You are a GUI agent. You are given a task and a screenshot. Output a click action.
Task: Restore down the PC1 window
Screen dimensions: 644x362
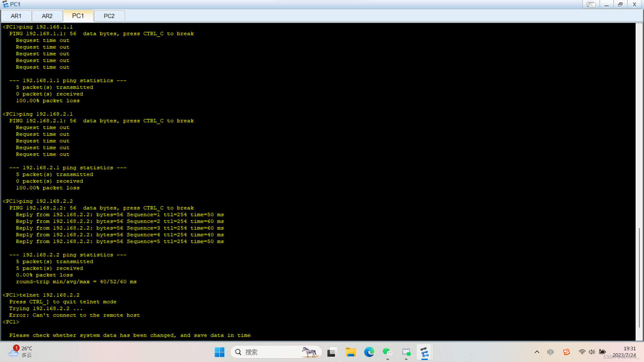pos(620,4)
